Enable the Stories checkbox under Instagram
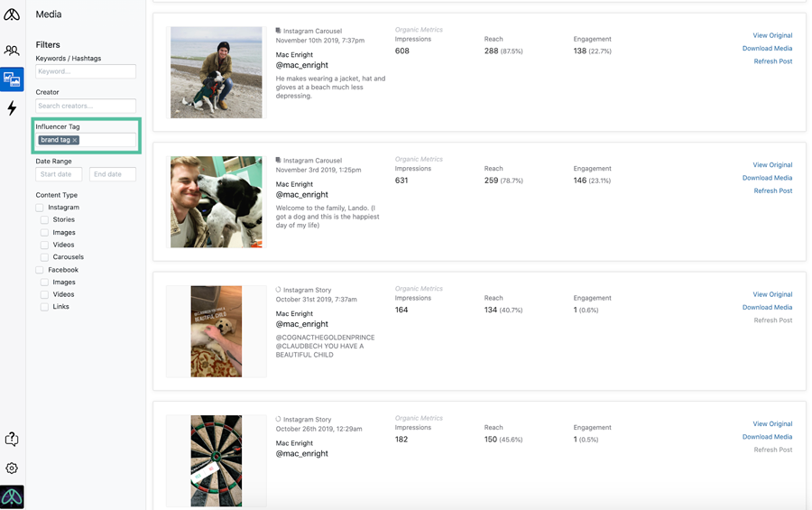Image resolution: width=812 pixels, height=510 pixels. point(44,219)
